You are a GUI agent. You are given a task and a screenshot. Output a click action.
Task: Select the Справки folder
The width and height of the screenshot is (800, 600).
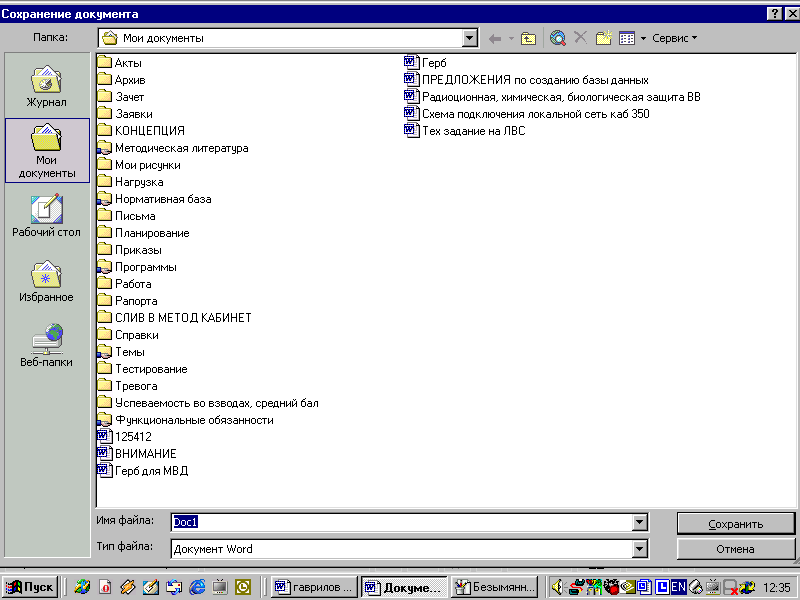coord(128,335)
